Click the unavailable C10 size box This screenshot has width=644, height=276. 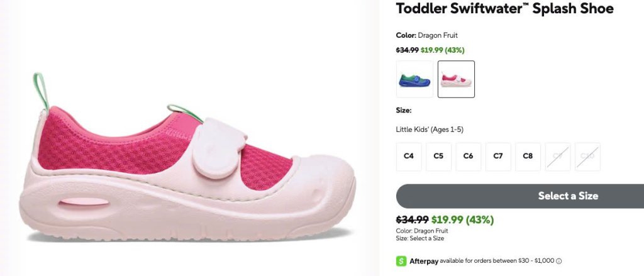coord(587,157)
